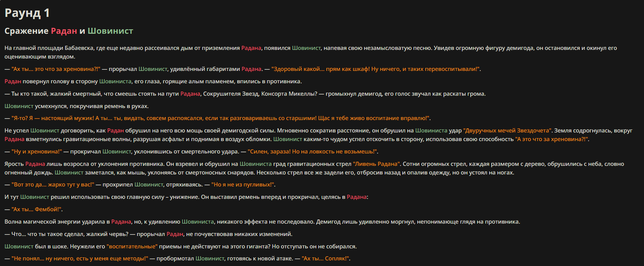
Task: Select the quote "Ну и хреновина!"
Action: [37, 152]
